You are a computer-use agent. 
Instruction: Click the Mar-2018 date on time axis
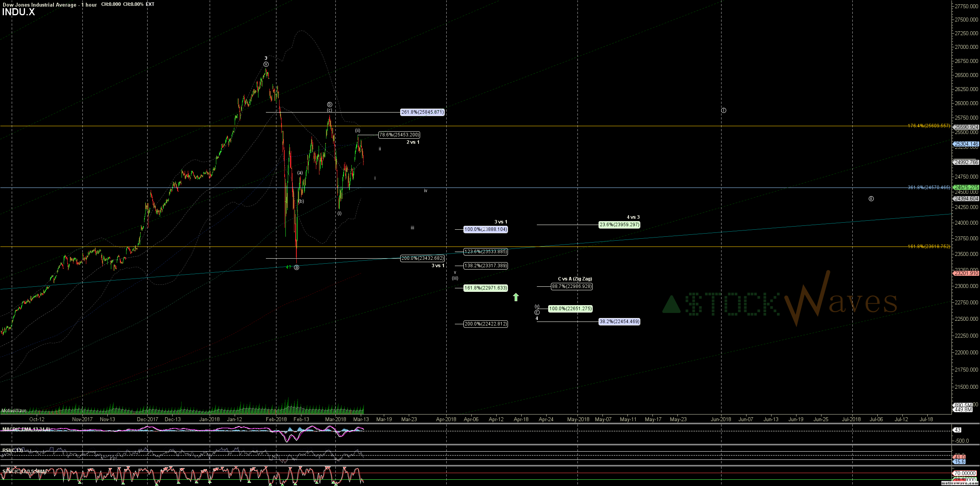point(336,419)
